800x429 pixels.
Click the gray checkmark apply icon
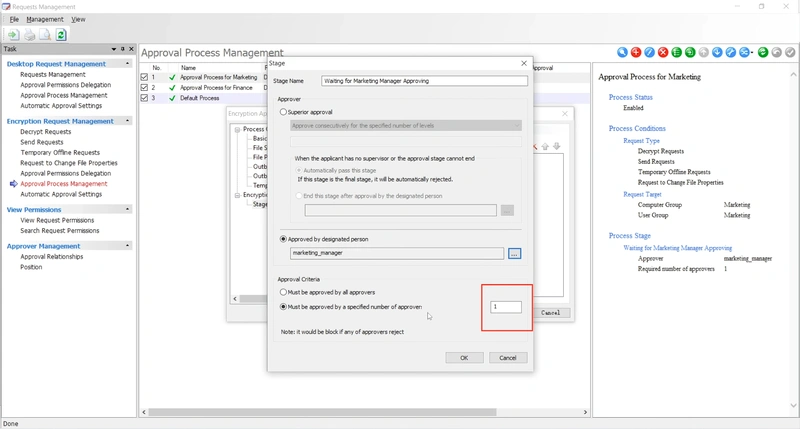790,52
